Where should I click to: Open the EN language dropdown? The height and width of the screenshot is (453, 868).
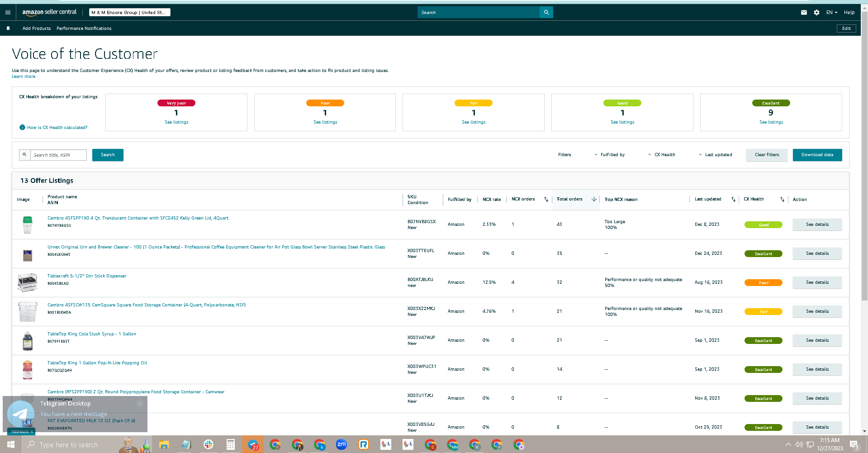click(x=832, y=12)
